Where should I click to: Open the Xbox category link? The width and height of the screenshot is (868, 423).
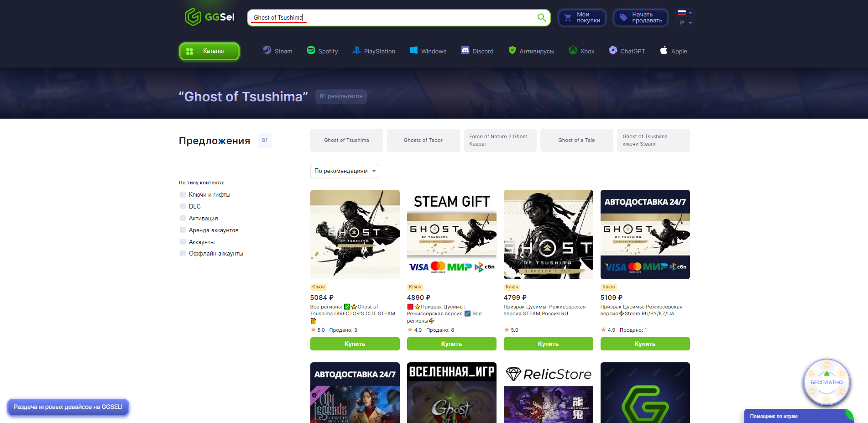pos(581,51)
